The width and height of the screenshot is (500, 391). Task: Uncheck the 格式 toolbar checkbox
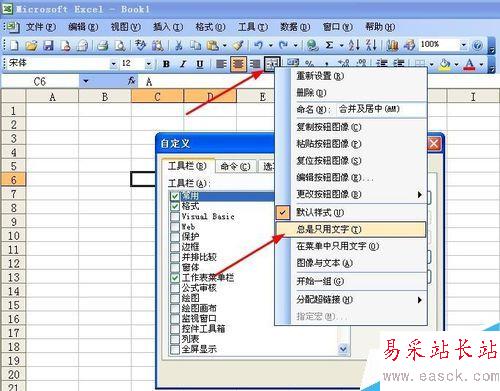175,206
